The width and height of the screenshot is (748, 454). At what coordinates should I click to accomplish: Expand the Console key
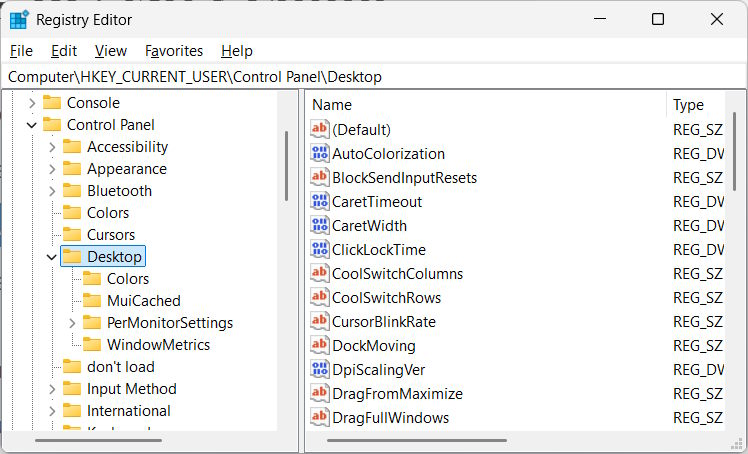[x=32, y=103]
